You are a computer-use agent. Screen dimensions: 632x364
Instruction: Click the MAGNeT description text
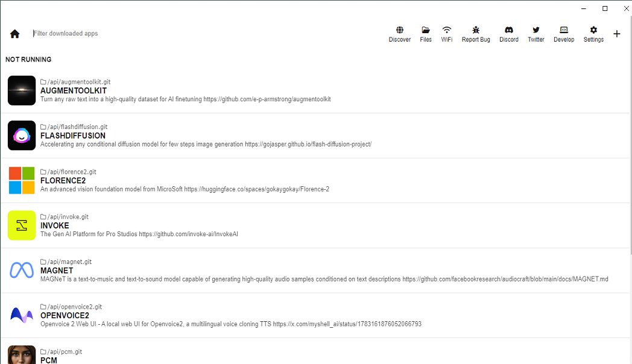[x=324, y=279]
